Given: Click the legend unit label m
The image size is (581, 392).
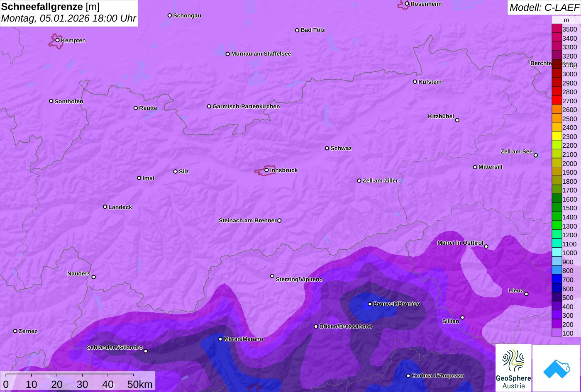Looking at the screenshot, I should click(x=566, y=20).
